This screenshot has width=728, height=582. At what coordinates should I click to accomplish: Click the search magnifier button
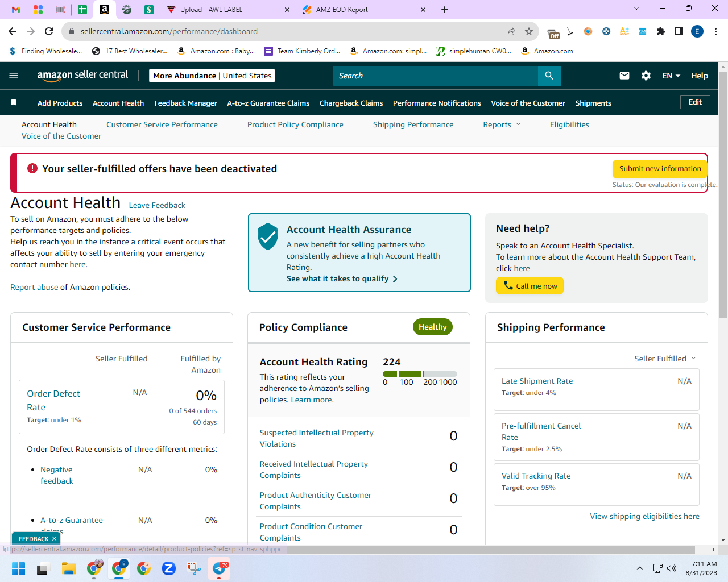[x=549, y=76]
